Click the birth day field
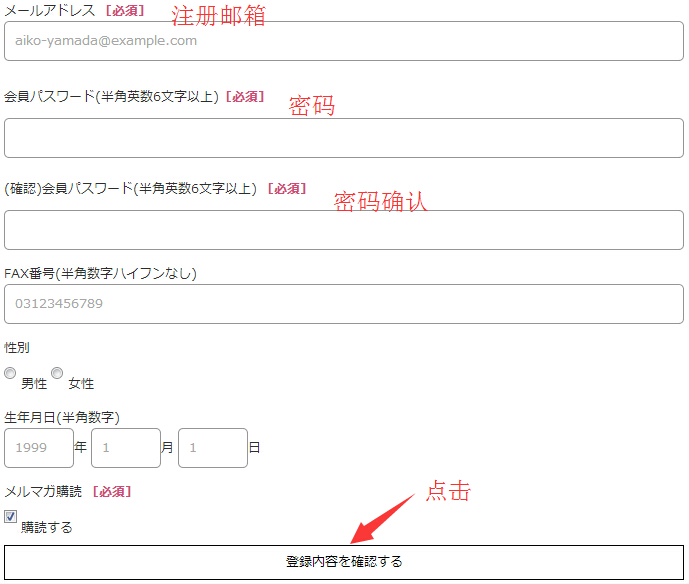The width and height of the screenshot is (689, 584). point(213,448)
